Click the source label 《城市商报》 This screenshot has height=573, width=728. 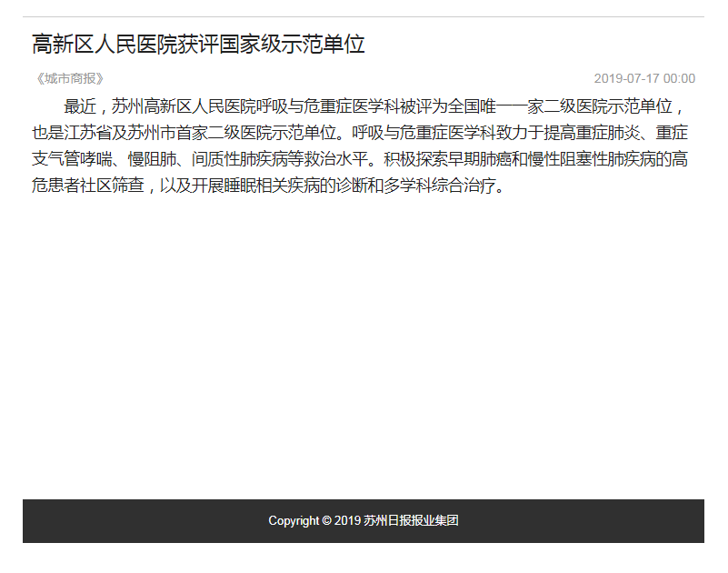70,78
